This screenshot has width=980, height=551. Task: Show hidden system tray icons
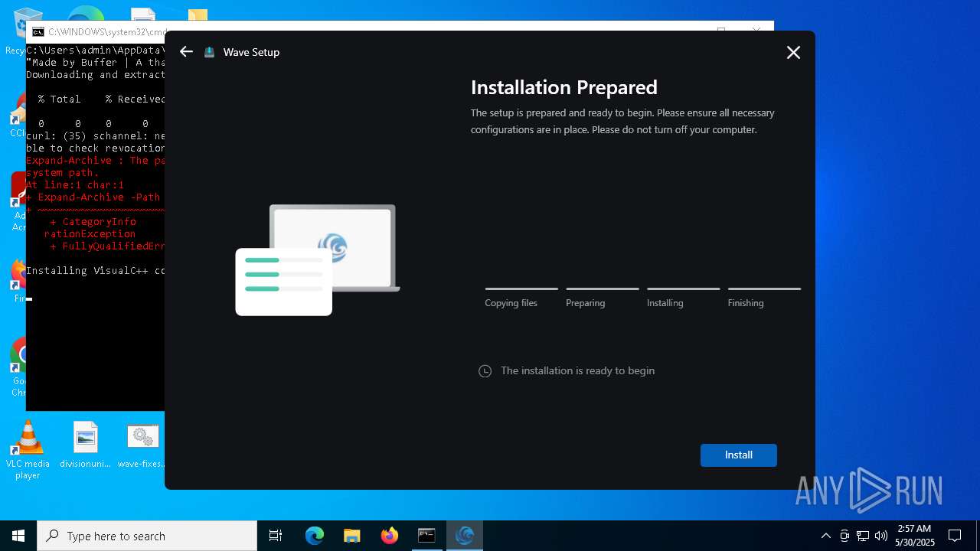[825, 536]
